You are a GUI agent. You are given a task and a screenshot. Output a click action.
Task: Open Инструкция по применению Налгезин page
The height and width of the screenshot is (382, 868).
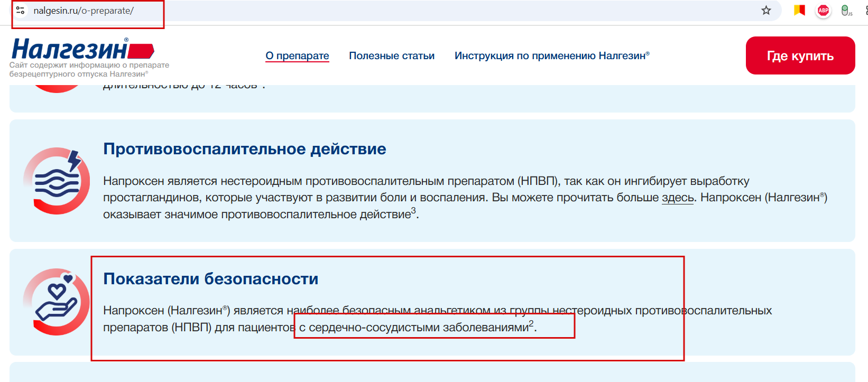pos(552,55)
